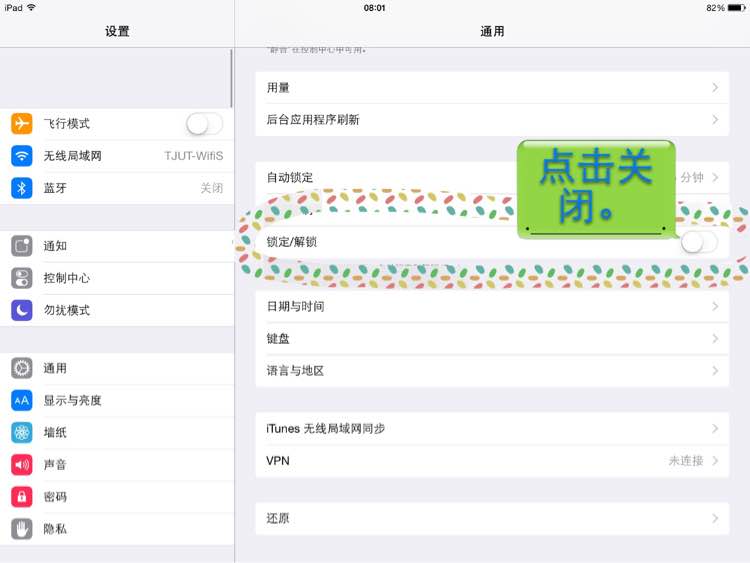
Task: Tap the Wi-Fi signal icon in status bar
Action: (x=32, y=8)
